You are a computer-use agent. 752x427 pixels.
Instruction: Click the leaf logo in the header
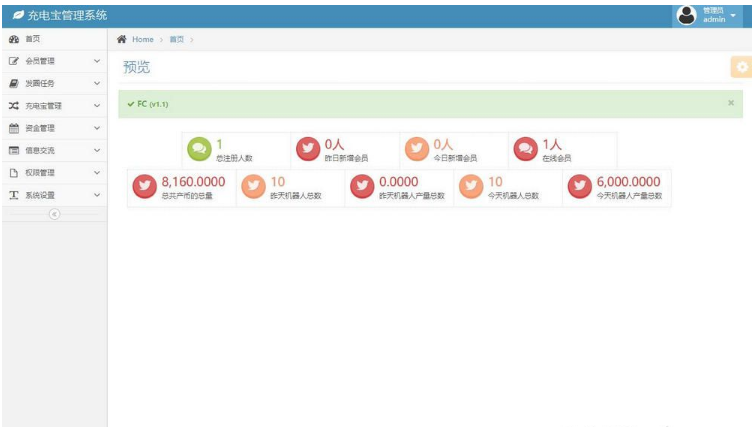click(18, 16)
